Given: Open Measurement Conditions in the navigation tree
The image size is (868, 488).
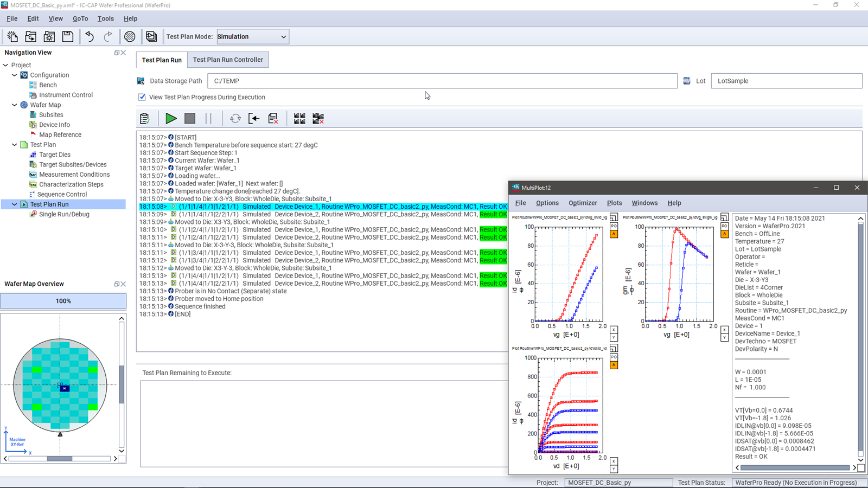Looking at the screenshot, I should point(74,175).
